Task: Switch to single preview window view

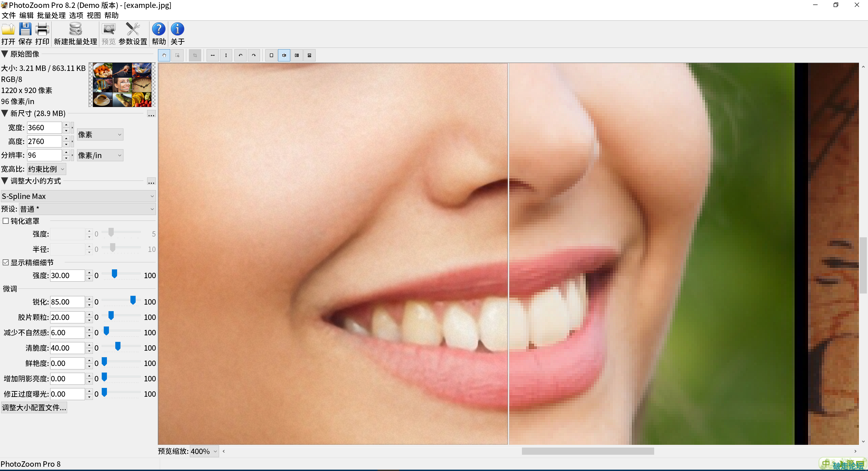Action: [x=271, y=55]
